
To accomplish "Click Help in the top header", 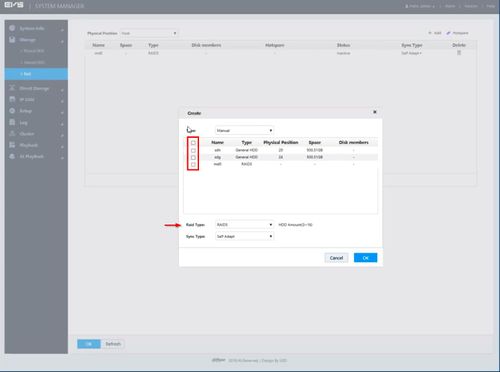I will [x=491, y=6].
